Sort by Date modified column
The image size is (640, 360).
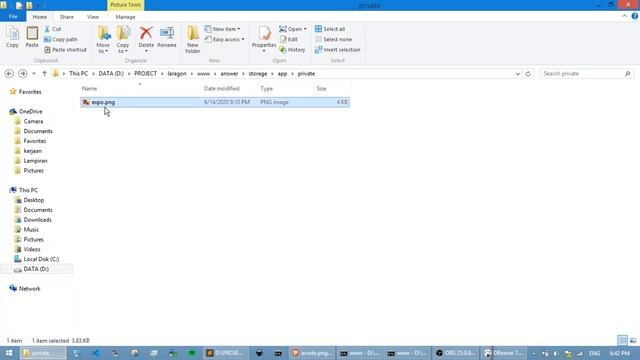pyautogui.click(x=229, y=88)
